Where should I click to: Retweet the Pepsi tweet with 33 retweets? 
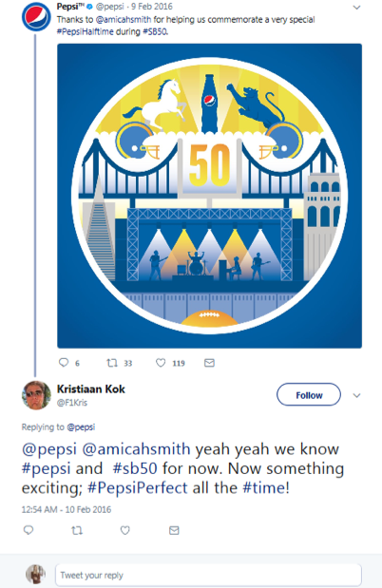112,363
